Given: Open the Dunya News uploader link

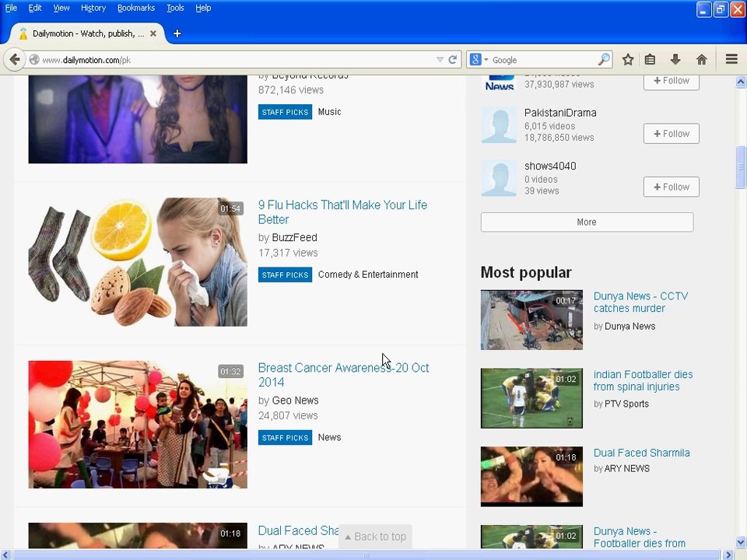Looking at the screenshot, I should pos(630,326).
